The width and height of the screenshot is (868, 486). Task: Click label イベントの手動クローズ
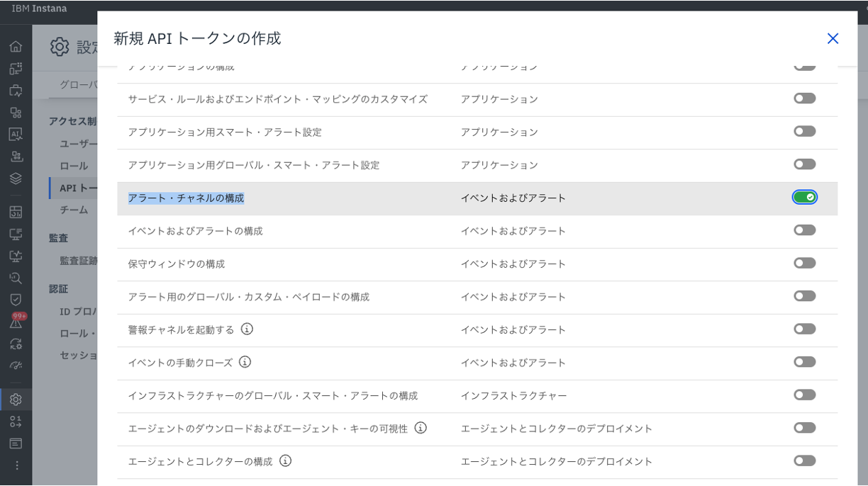pos(180,363)
